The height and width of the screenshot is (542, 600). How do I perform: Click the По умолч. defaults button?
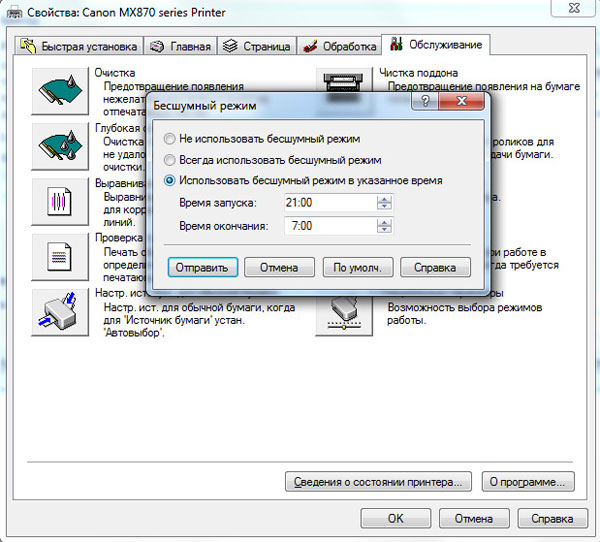357,267
